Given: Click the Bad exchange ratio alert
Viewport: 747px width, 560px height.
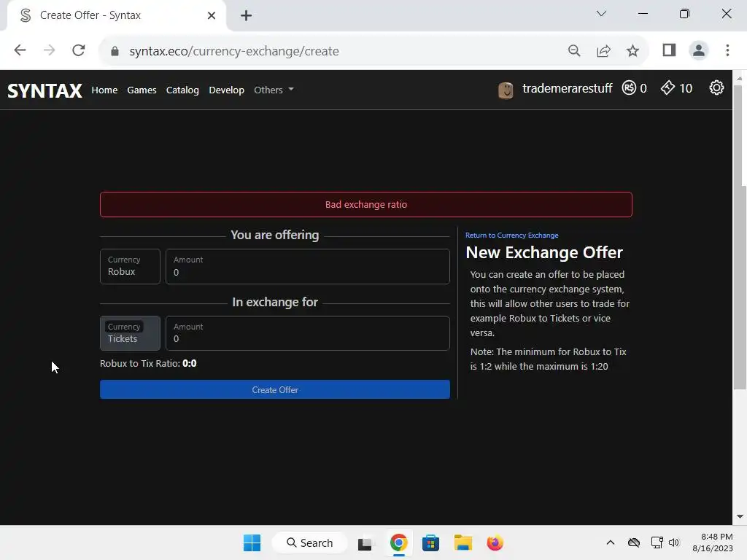Looking at the screenshot, I should (366, 204).
